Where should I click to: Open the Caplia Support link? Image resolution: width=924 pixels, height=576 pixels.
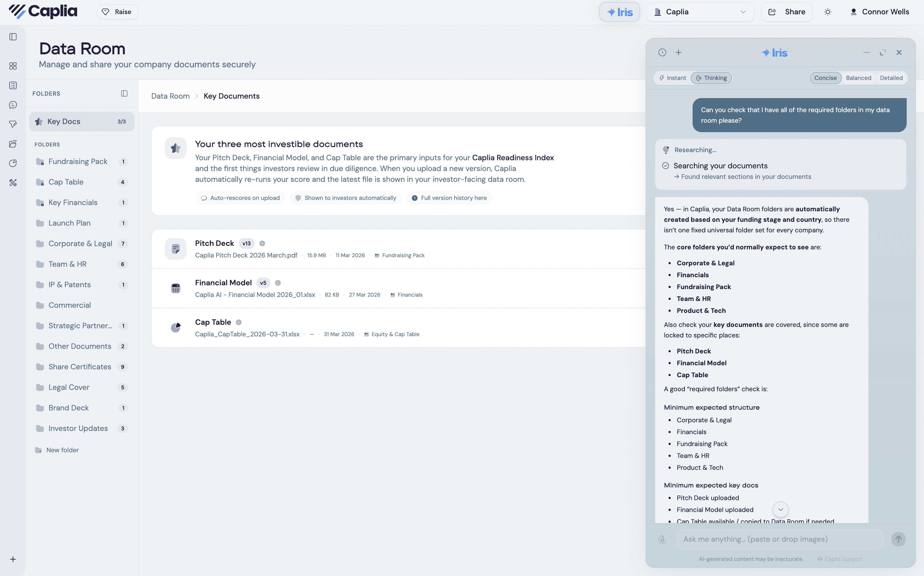pyautogui.click(x=840, y=559)
